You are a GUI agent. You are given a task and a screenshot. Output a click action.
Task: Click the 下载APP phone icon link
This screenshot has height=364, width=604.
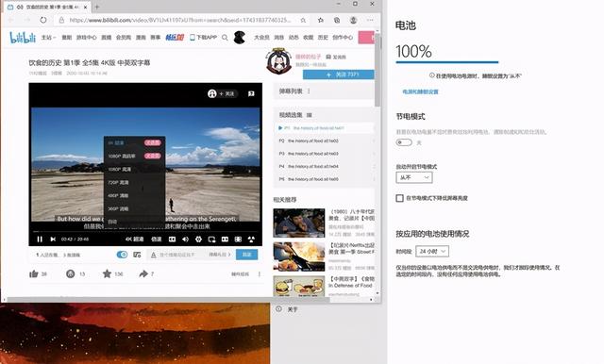[204, 38]
